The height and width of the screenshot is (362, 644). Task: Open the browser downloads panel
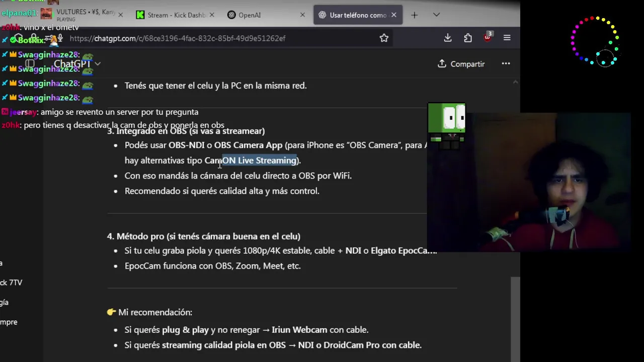pyautogui.click(x=447, y=38)
